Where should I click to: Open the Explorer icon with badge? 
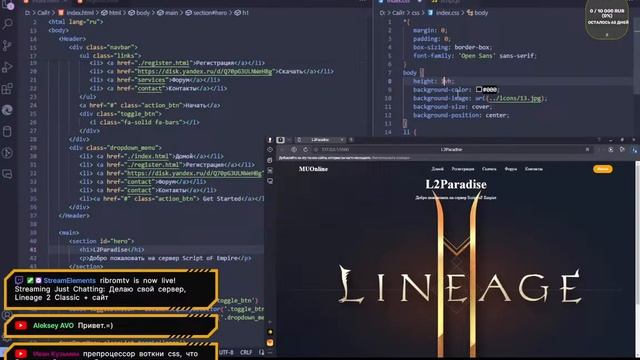8,5
